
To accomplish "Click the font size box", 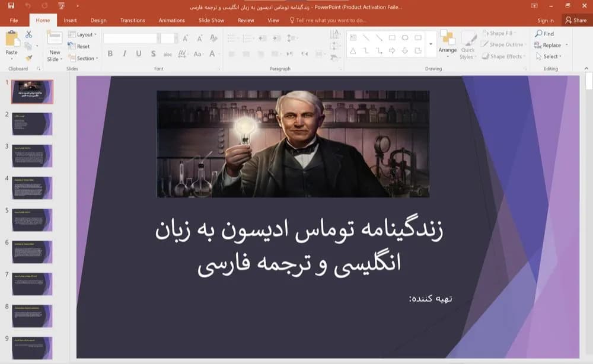I will pyautogui.click(x=167, y=38).
